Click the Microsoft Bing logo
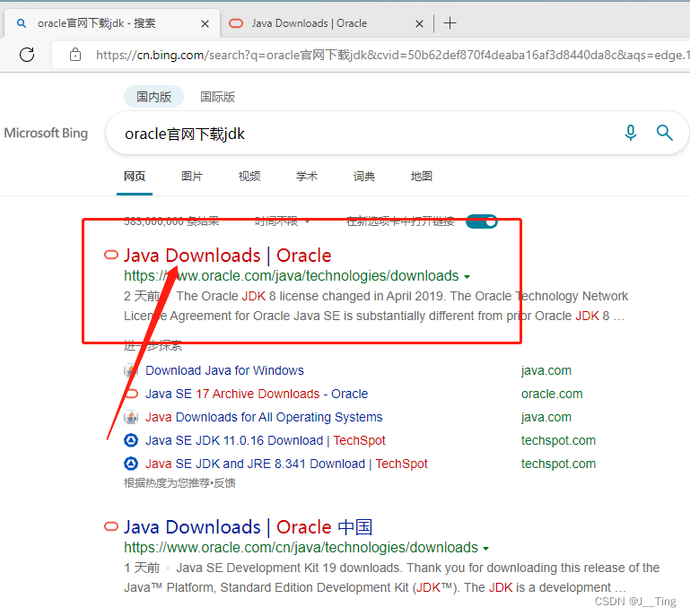The height and width of the screenshot is (616, 690). tap(46, 133)
